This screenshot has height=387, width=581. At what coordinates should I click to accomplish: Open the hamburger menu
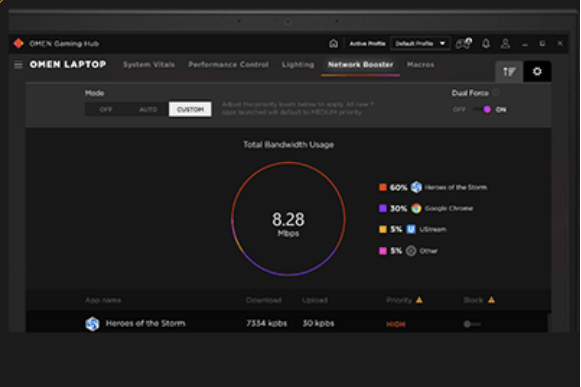click(x=18, y=65)
